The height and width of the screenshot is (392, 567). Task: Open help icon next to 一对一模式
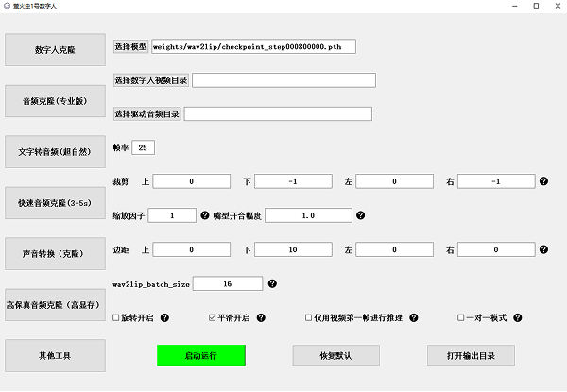[518, 317]
